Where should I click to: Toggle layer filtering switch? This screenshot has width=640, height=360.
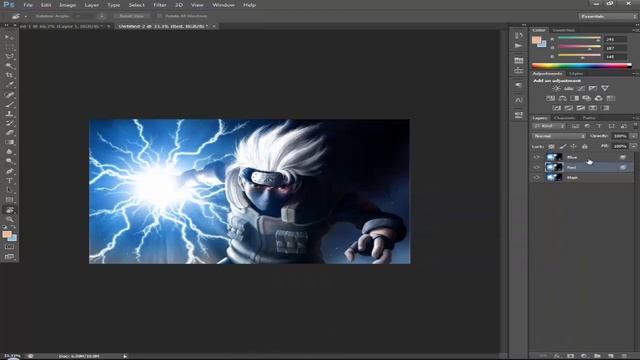pyautogui.click(x=635, y=126)
